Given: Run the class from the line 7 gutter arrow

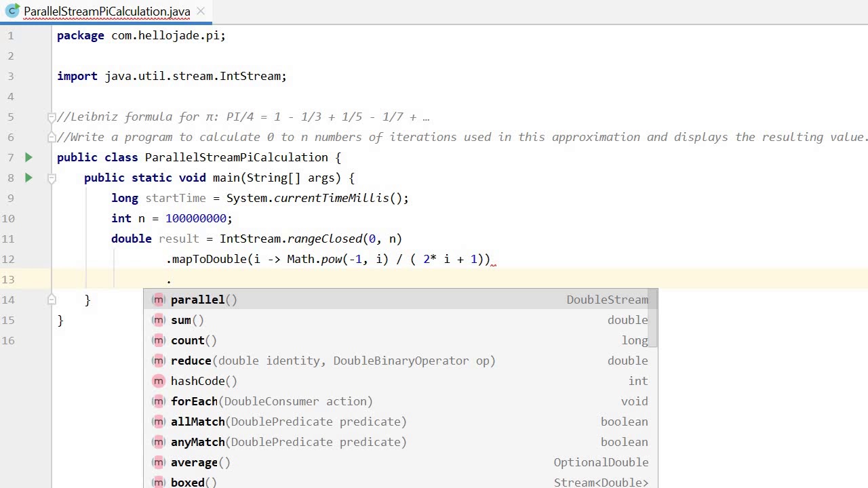Looking at the screenshot, I should (28, 157).
